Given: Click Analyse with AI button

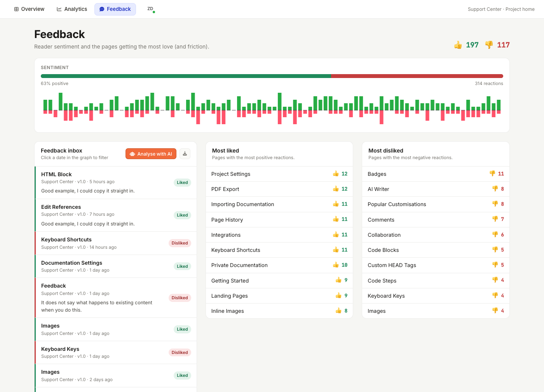Looking at the screenshot, I should click(x=151, y=154).
